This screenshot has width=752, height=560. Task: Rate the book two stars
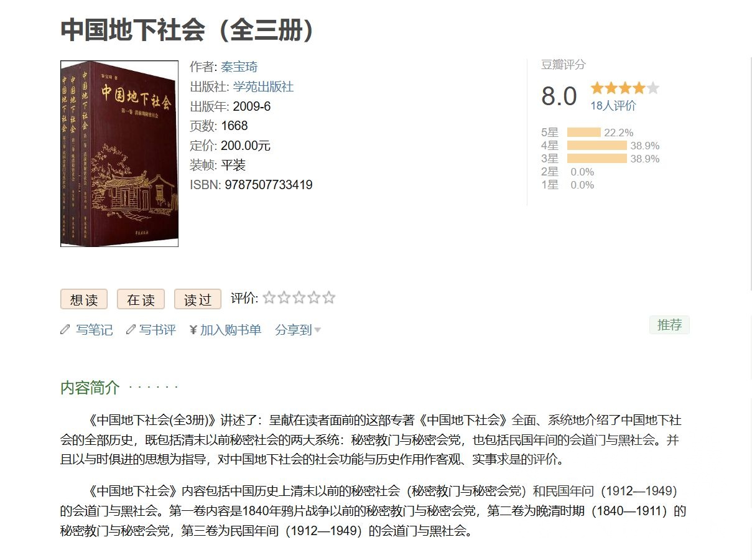pyautogui.click(x=284, y=298)
